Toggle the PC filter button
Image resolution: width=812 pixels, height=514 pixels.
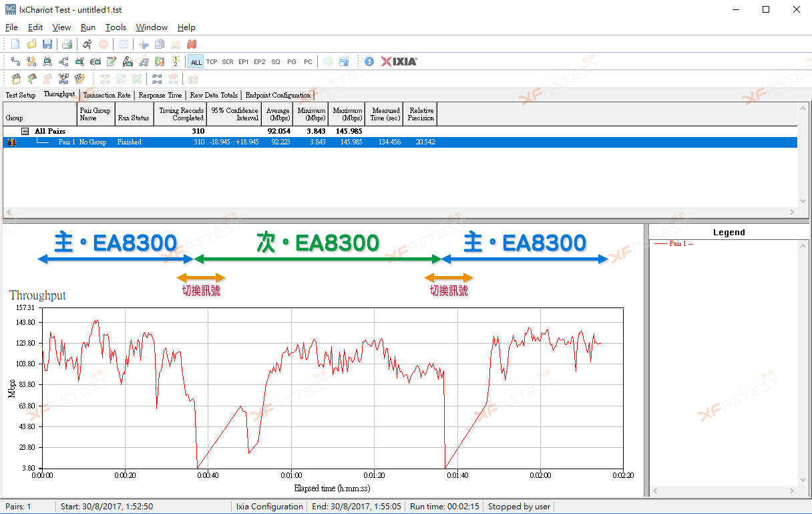pyautogui.click(x=308, y=61)
